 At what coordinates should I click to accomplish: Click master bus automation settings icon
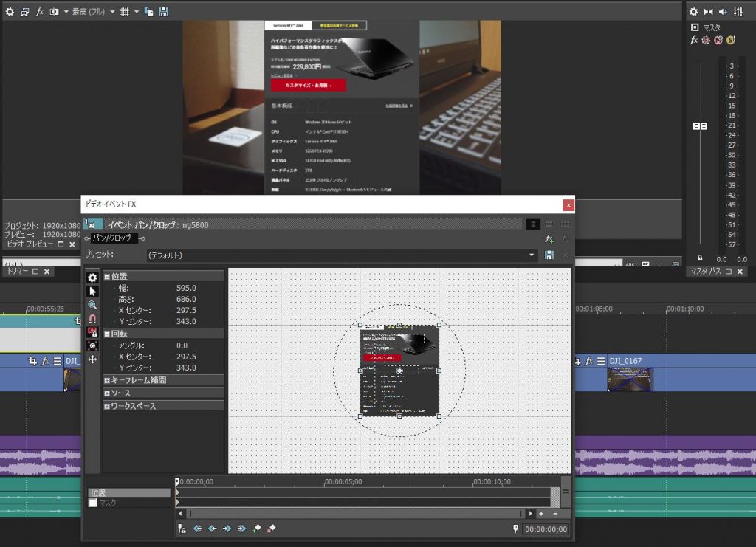pyautogui.click(x=706, y=40)
